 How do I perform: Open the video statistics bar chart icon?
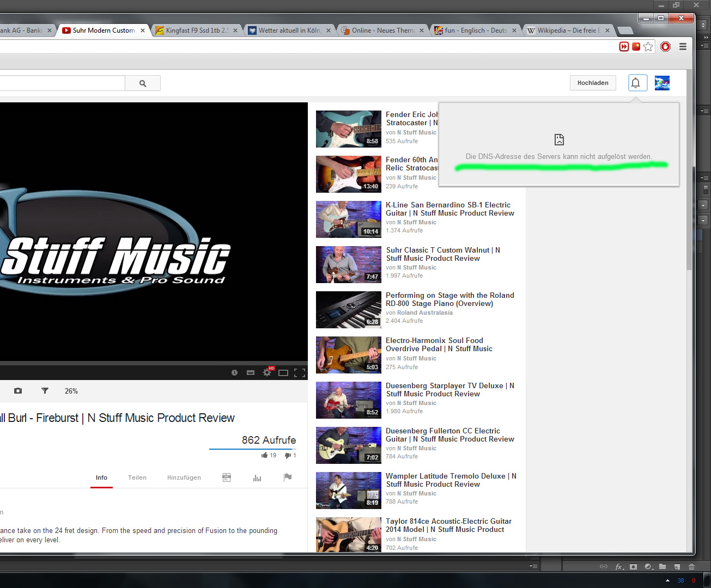(x=257, y=477)
